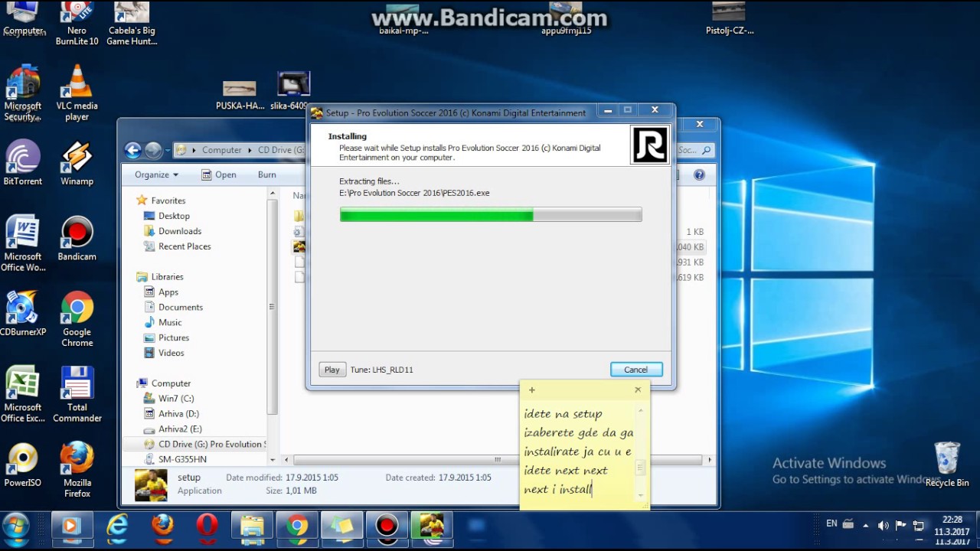Open the Music library

170,323
